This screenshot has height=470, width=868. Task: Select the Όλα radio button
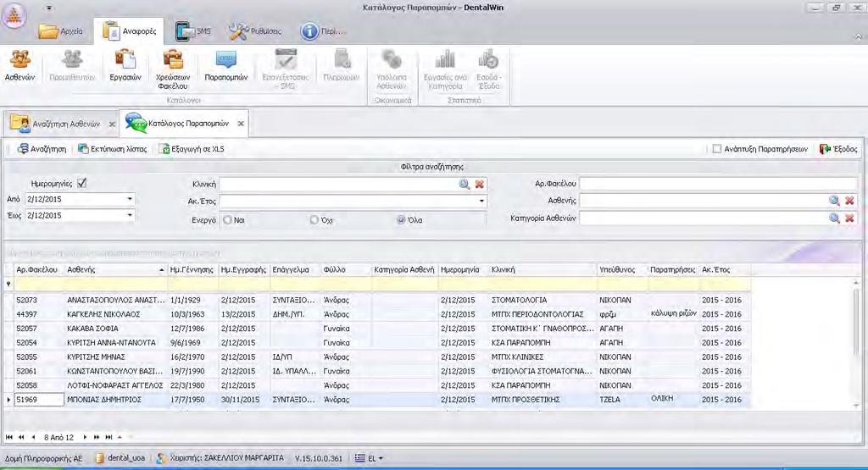(x=401, y=220)
